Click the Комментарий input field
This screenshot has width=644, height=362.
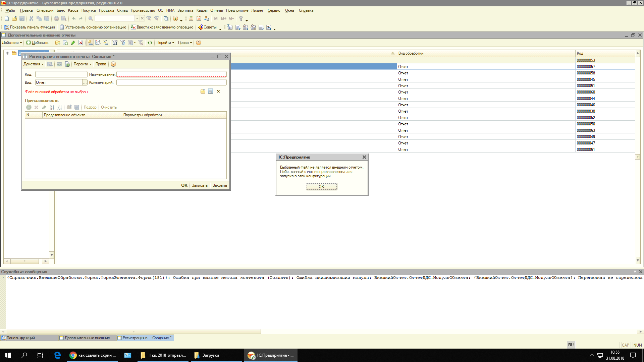coord(171,82)
